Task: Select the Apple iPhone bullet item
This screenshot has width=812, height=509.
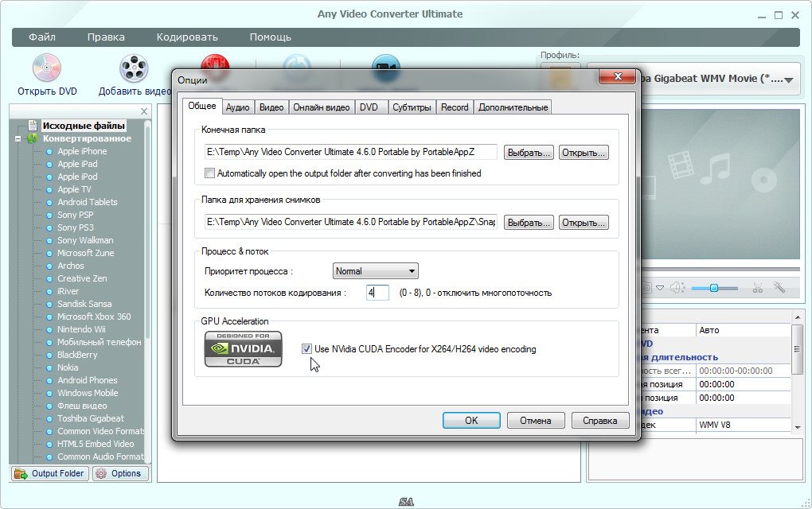Action: pos(82,151)
